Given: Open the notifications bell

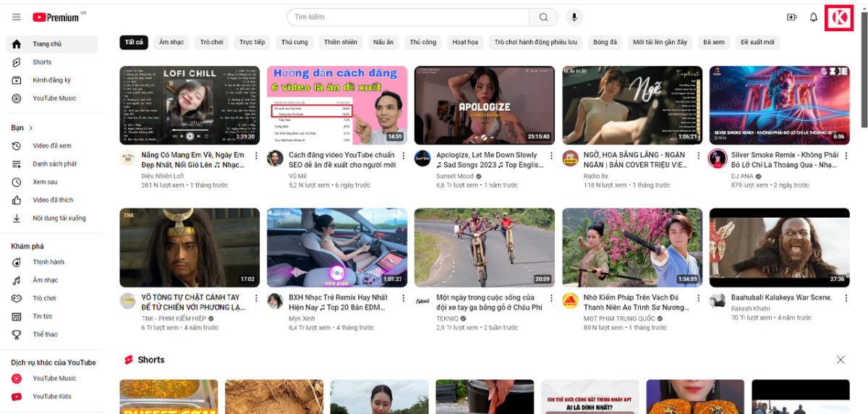Looking at the screenshot, I should (814, 17).
